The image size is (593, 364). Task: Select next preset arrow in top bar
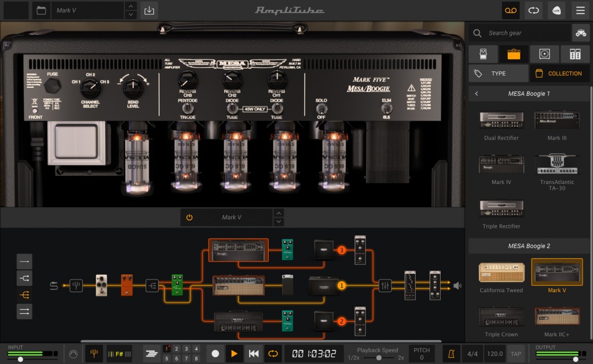click(x=130, y=14)
